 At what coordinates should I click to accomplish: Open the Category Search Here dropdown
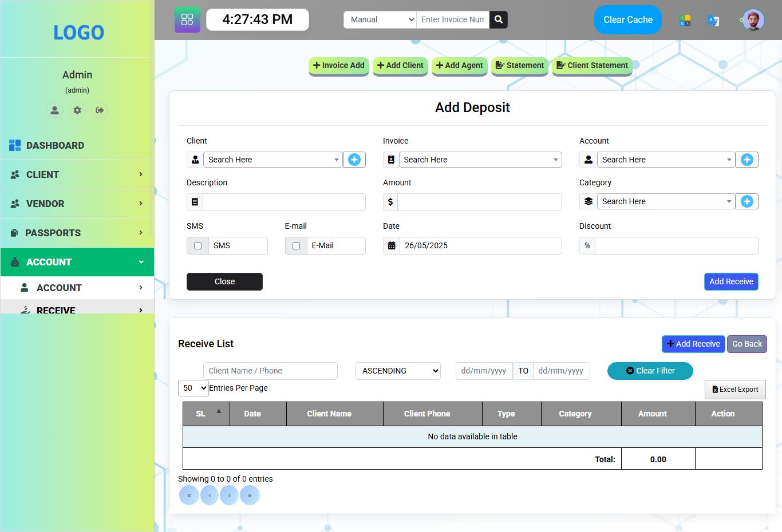pos(666,201)
